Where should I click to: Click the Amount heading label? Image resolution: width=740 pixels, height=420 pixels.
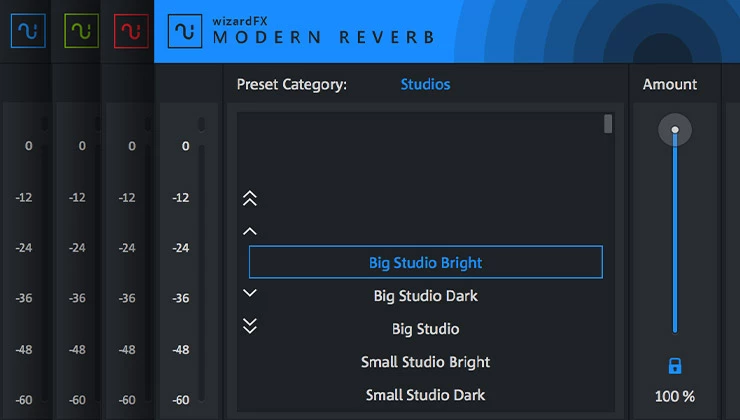(x=670, y=84)
